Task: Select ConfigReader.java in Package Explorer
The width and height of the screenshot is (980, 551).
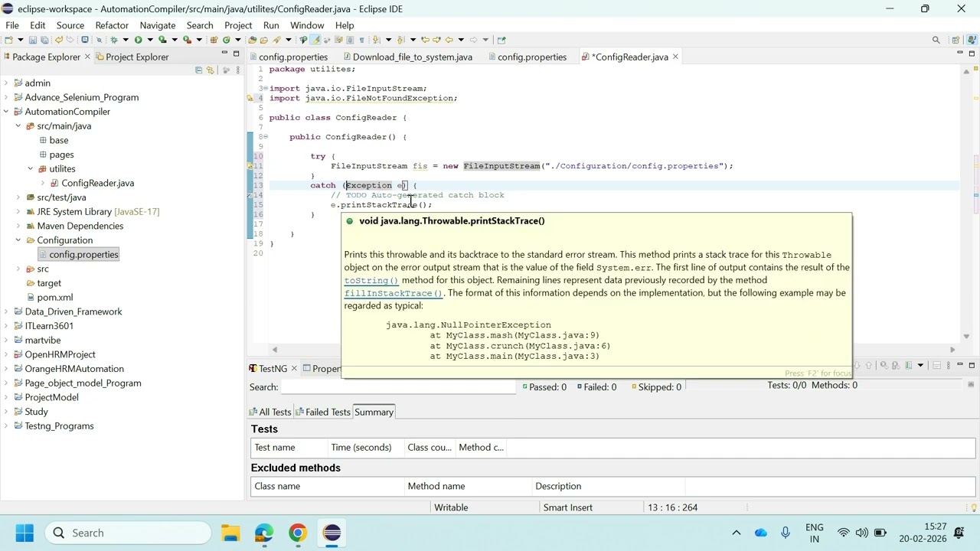Action: [91, 183]
